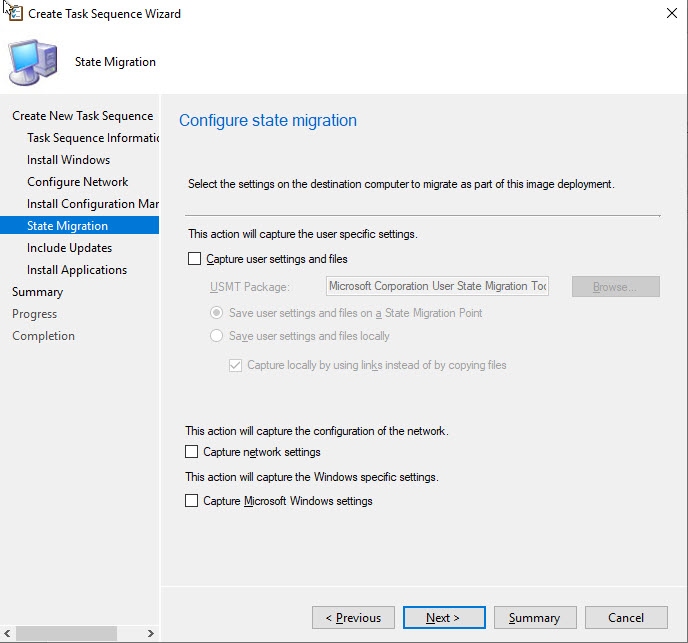Click the USMT Package label
The height and width of the screenshot is (643, 688).
pyautogui.click(x=250, y=287)
